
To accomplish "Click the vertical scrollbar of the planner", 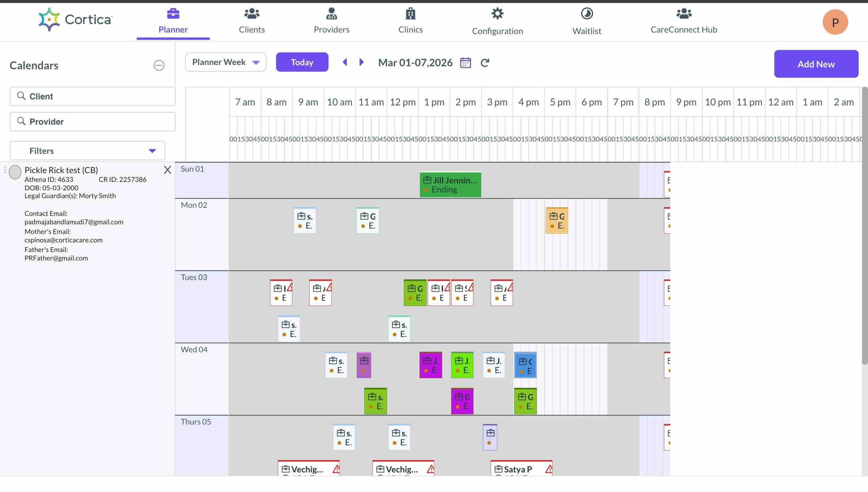I will (x=865, y=226).
